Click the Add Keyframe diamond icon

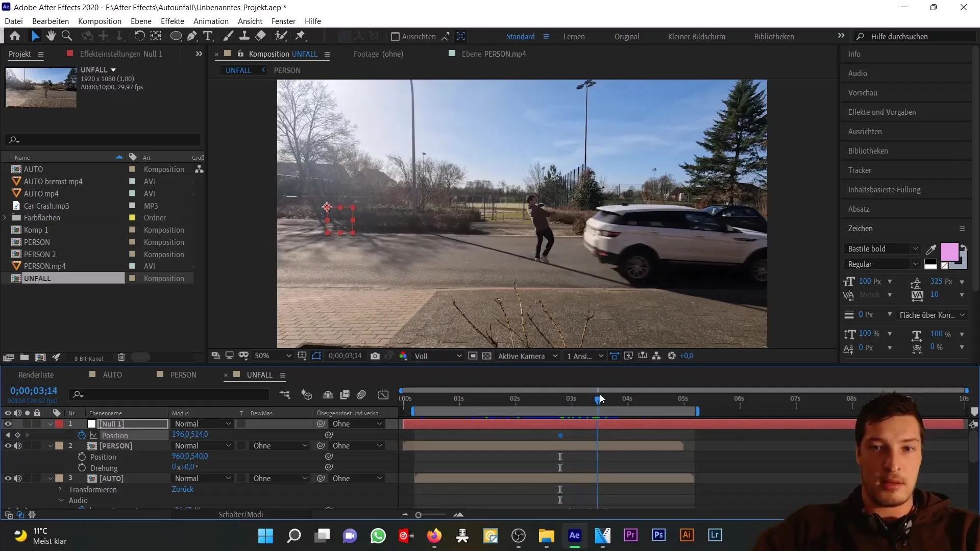(x=17, y=435)
